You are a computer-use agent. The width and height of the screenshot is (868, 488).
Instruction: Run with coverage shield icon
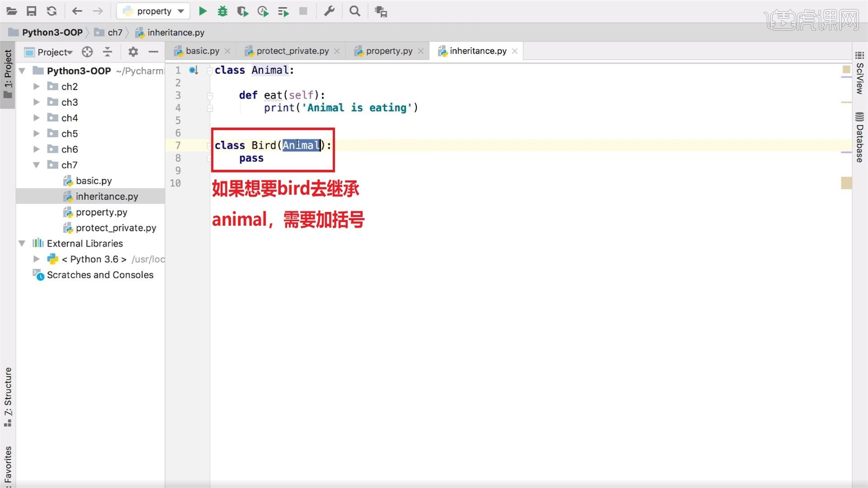pos(243,11)
